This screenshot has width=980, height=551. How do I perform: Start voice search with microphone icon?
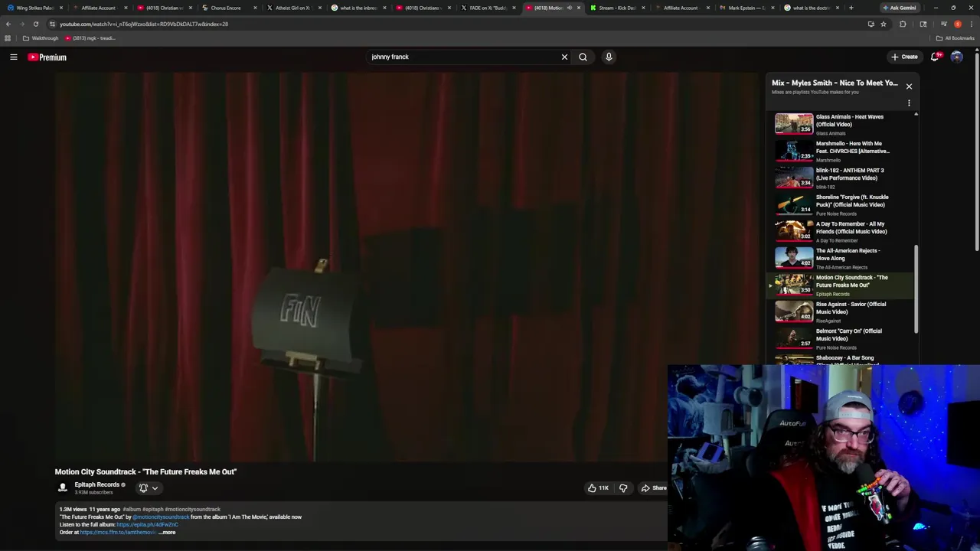point(609,57)
